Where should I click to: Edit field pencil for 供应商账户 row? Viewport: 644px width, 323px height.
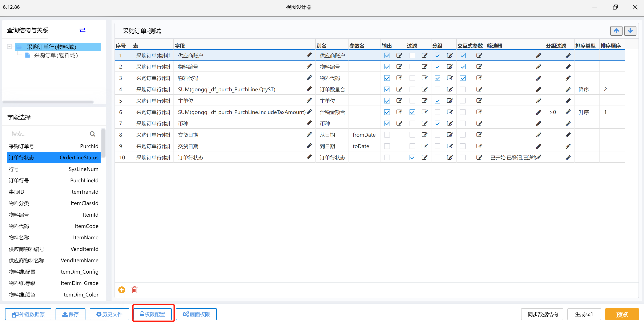[x=309, y=55]
